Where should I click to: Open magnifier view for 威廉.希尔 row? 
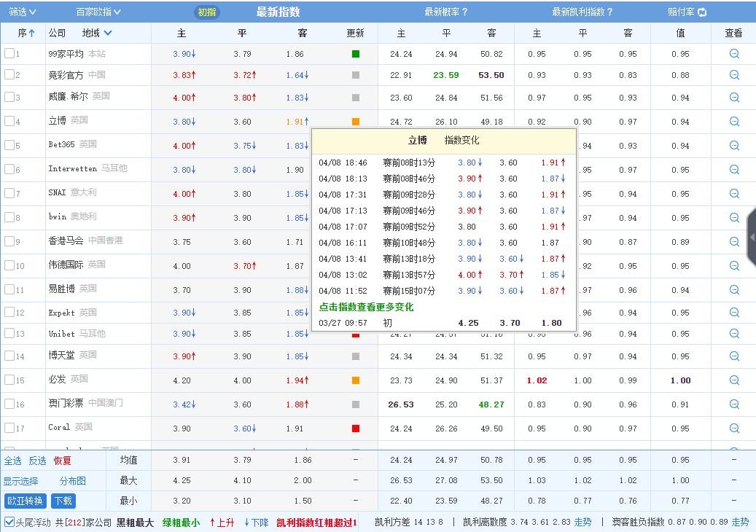[734, 98]
